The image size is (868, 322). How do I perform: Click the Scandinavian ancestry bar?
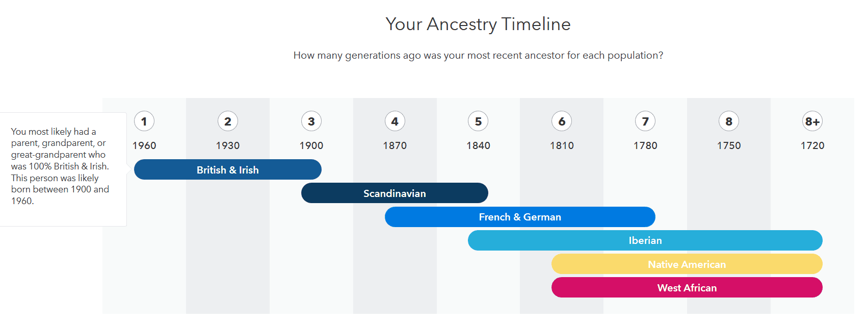pos(394,193)
